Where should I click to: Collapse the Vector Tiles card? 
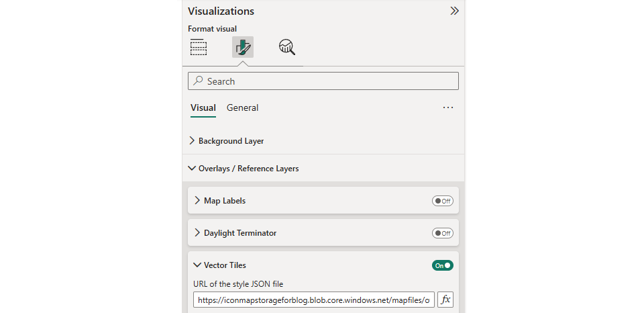click(225, 265)
